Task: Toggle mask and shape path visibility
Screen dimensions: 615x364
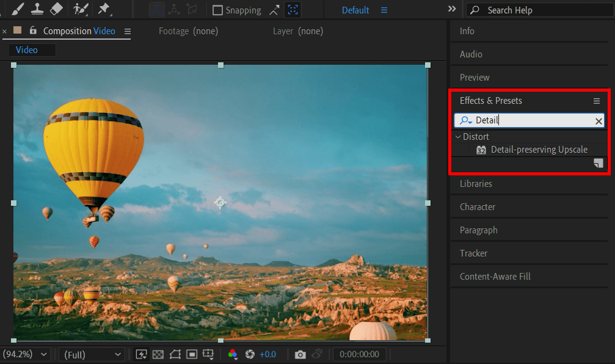Action: [x=175, y=355]
